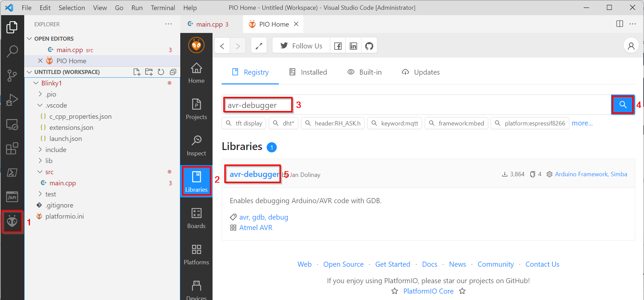Split the editor to the right
Viewport: 644px width, 300px height.
[x=619, y=24]
